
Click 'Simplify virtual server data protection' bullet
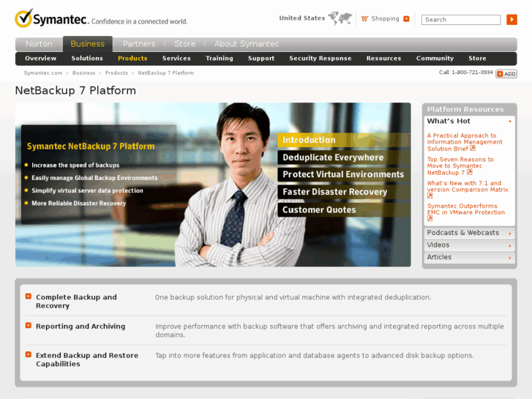87,190
